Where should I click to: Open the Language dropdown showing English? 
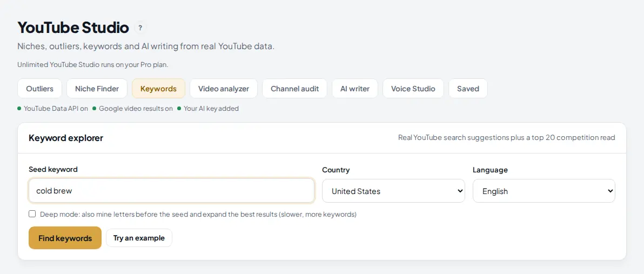click(x=544, y=191)
